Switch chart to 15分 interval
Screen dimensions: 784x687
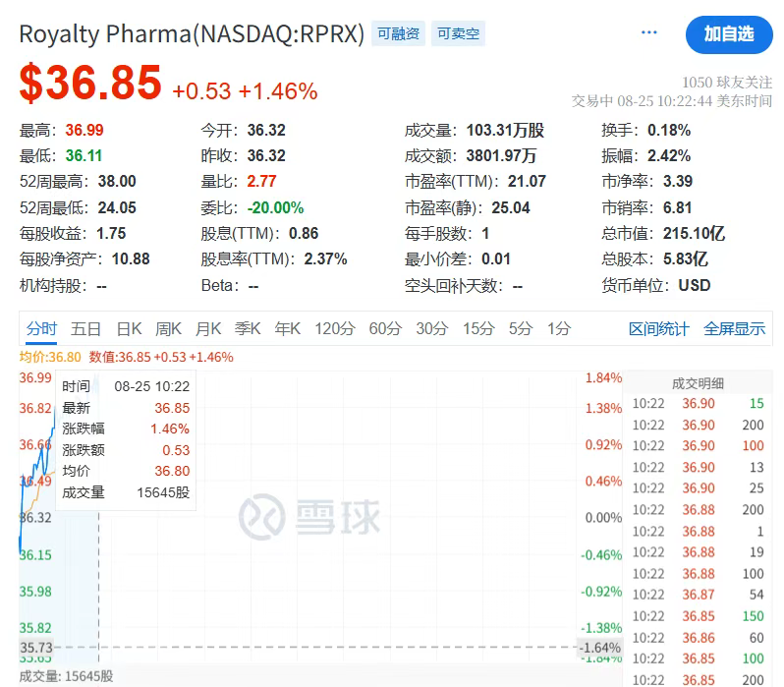click(478, 329)
